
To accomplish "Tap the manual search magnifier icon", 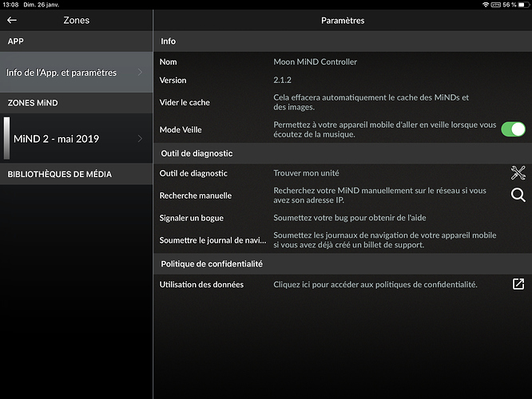I will pyautogui.click(x=518, y=195).
